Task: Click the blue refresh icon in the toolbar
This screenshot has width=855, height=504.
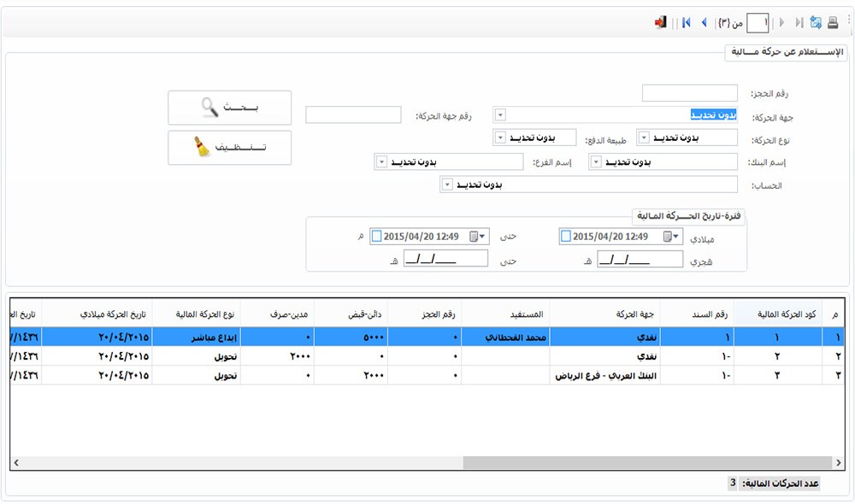Action: [816, 23]
